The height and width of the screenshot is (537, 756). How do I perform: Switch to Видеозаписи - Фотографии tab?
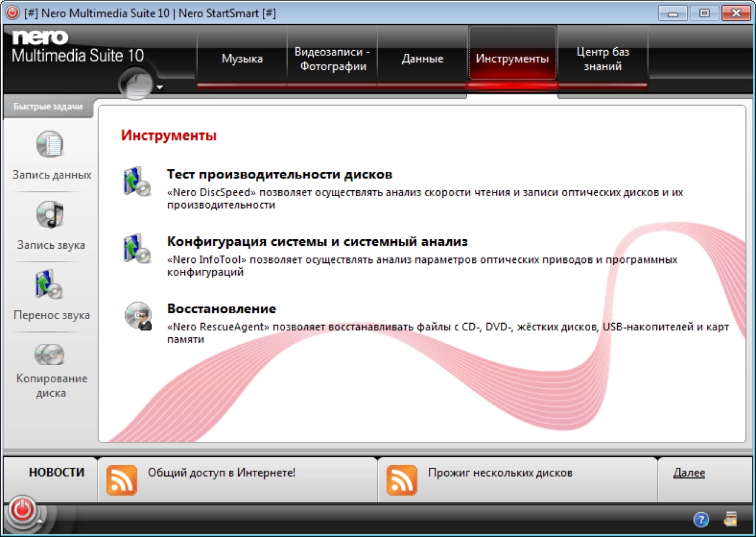(x=332, y=58)
